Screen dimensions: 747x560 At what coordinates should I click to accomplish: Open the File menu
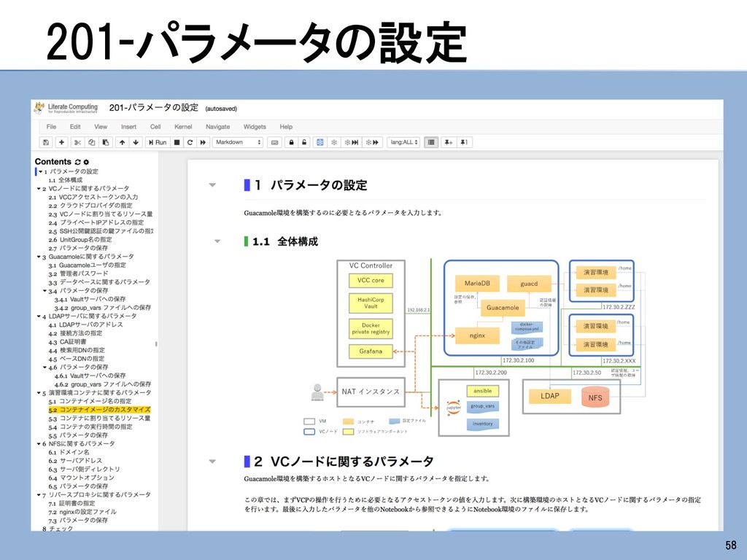[x=52, y=127]
